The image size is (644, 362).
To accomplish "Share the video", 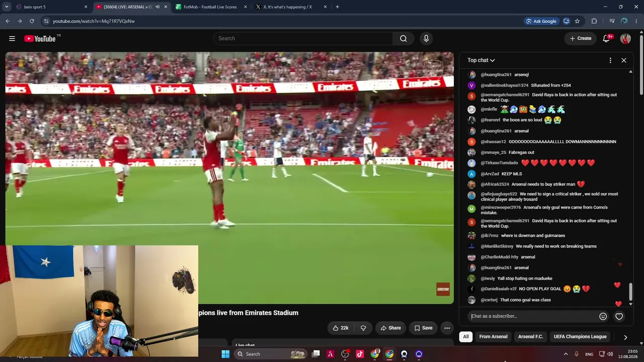I will point(390,328).
